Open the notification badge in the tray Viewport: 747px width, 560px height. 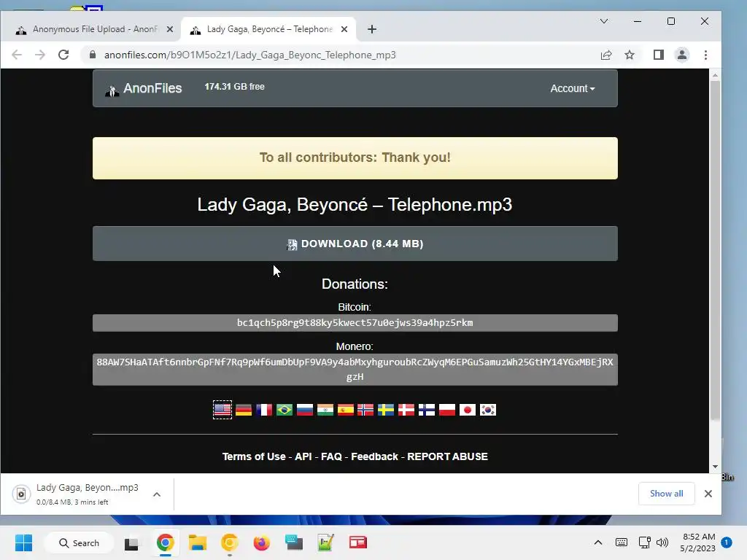[x=727, y=542]
